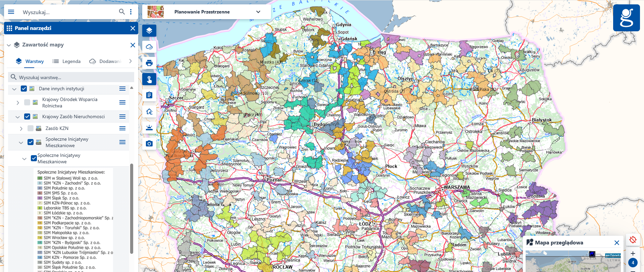
Task: Click the search magnifier icon
Action: [x=122, y=12]
